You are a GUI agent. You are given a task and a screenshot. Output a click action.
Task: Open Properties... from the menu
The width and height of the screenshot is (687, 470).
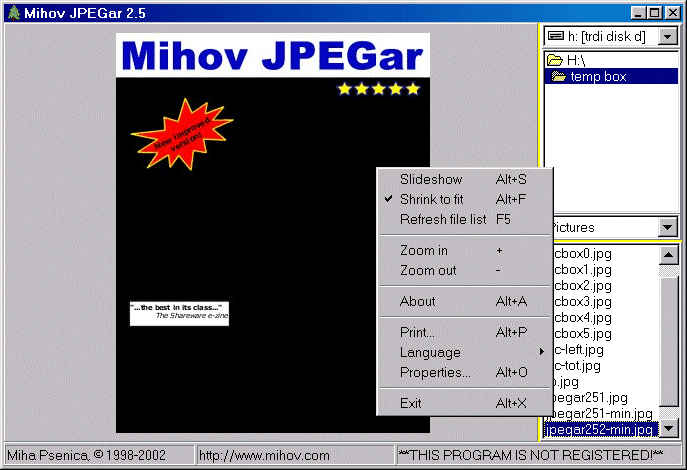click(435, 372)
